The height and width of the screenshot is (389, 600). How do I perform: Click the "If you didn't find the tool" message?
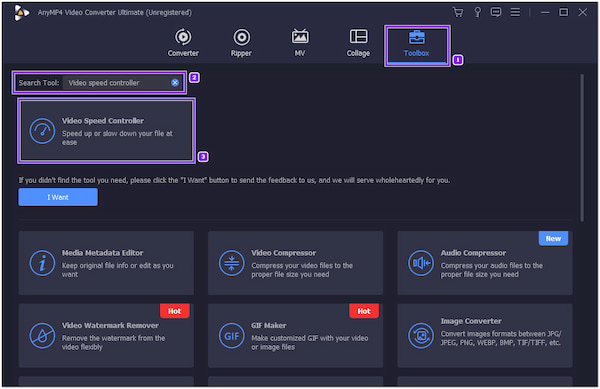click(234, 180)
